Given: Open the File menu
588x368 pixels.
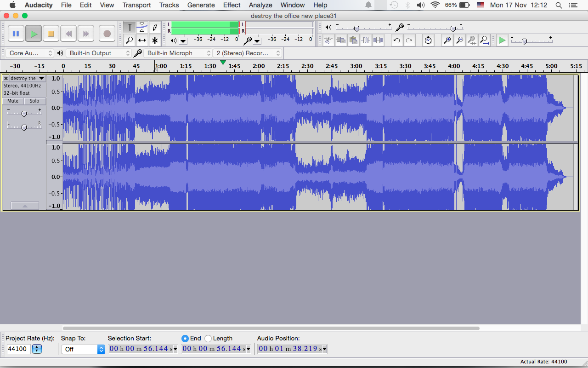Looking at the screenshot, I should coord(66,5).
